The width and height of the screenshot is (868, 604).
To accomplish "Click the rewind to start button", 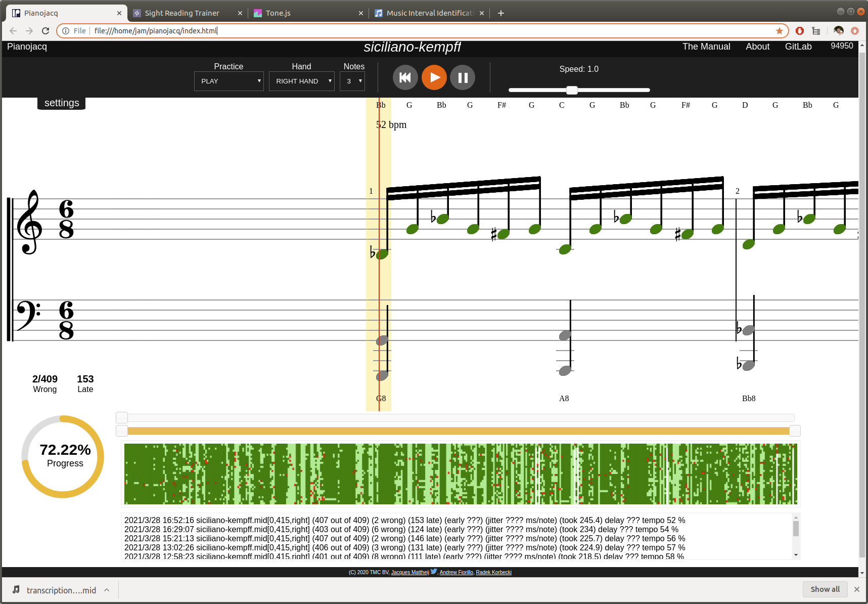I will click(x=405, y=77).
